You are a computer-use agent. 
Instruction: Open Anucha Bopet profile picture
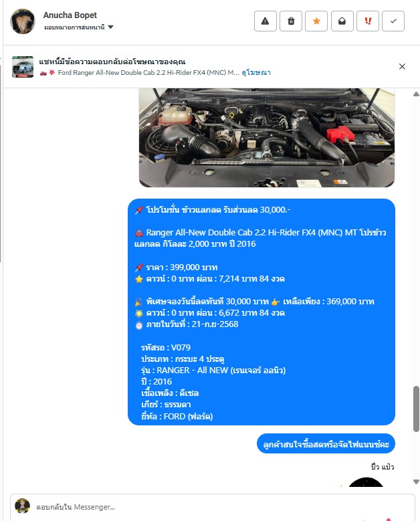22,21
